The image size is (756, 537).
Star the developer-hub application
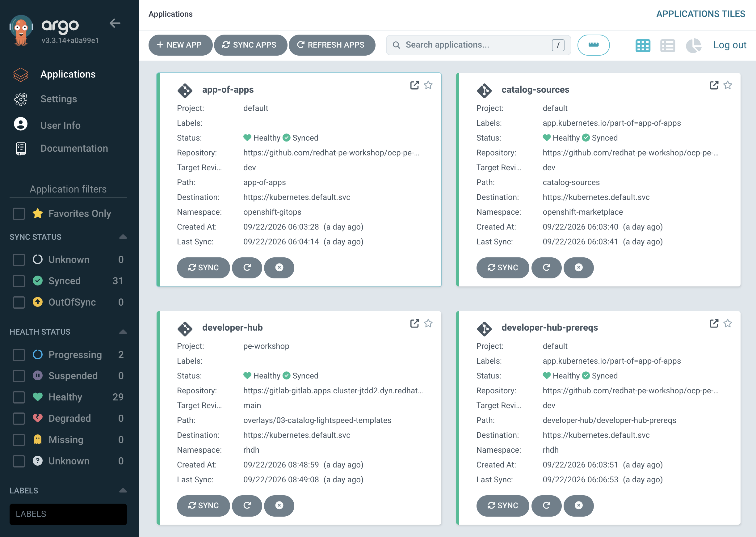(x=428, y=323)
